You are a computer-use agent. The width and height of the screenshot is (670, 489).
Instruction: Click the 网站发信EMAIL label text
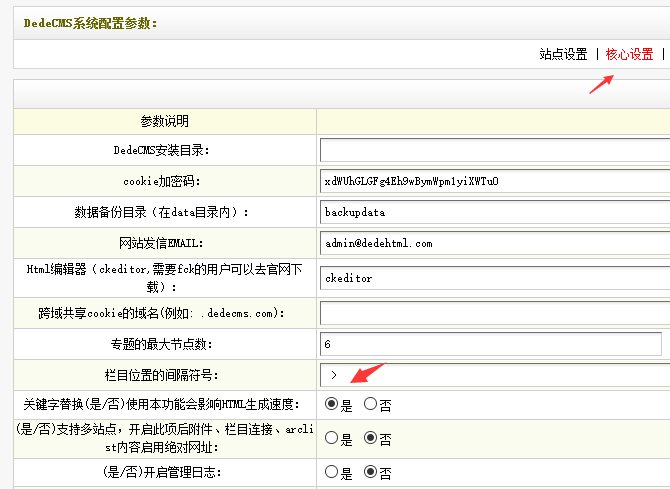coord(165,243)
